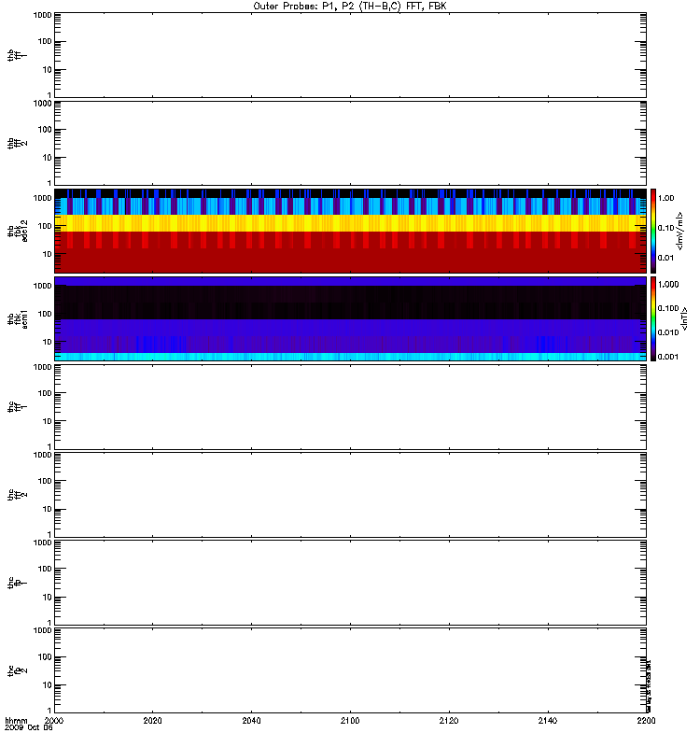Select the "thc" label of the sixth panel
Viewport: 700px width, 747px height.
(10, 495)
